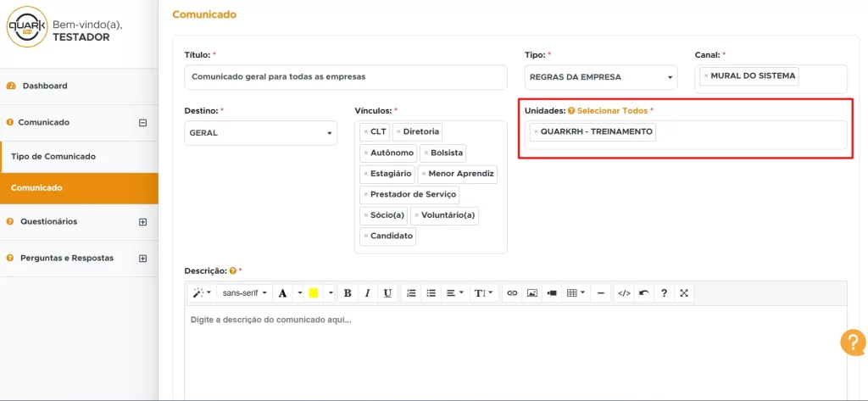Open the Destino dropdown

(260, 133)
